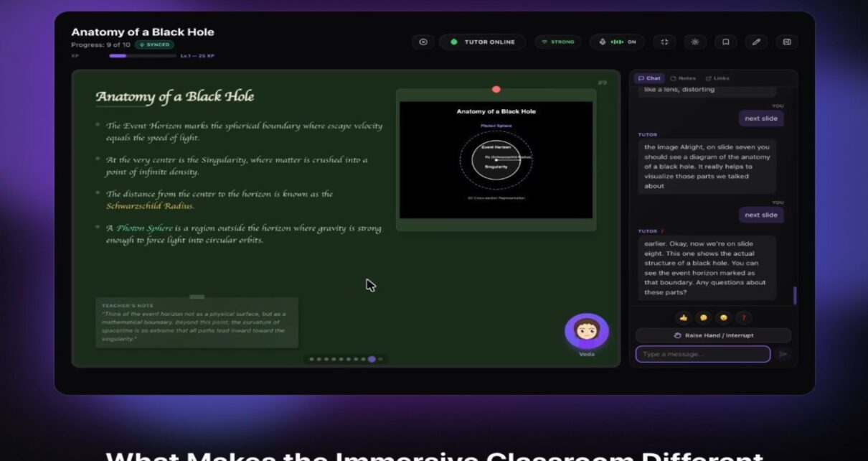The image size is (868, 461).
Task: React with the red question mark
Action: pyautogui.click(x=744, y=317)
